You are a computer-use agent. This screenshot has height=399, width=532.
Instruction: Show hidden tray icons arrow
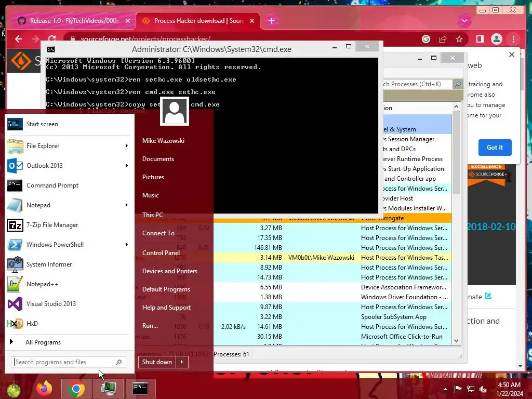point(445,389)
